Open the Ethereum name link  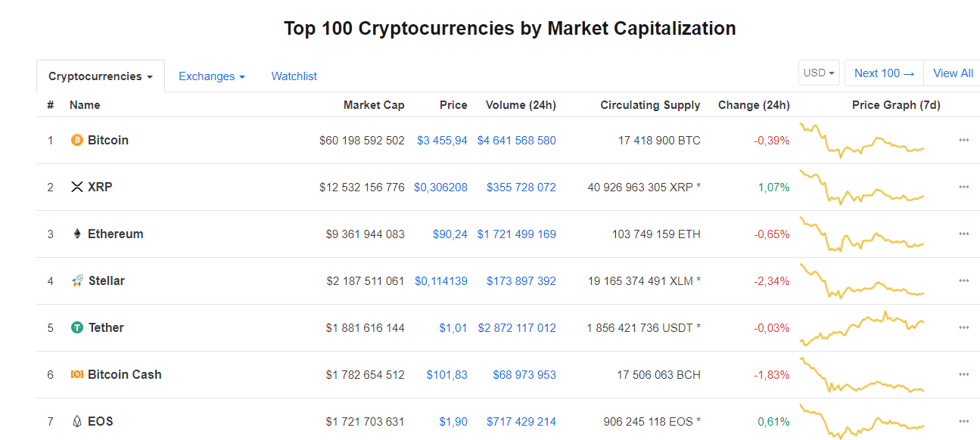click(x=115, y=234)
